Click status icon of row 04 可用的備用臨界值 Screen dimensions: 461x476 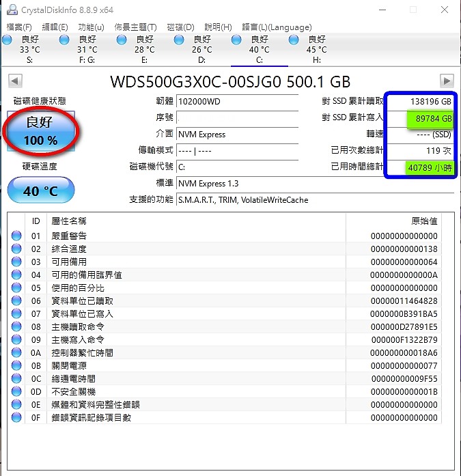16,275
